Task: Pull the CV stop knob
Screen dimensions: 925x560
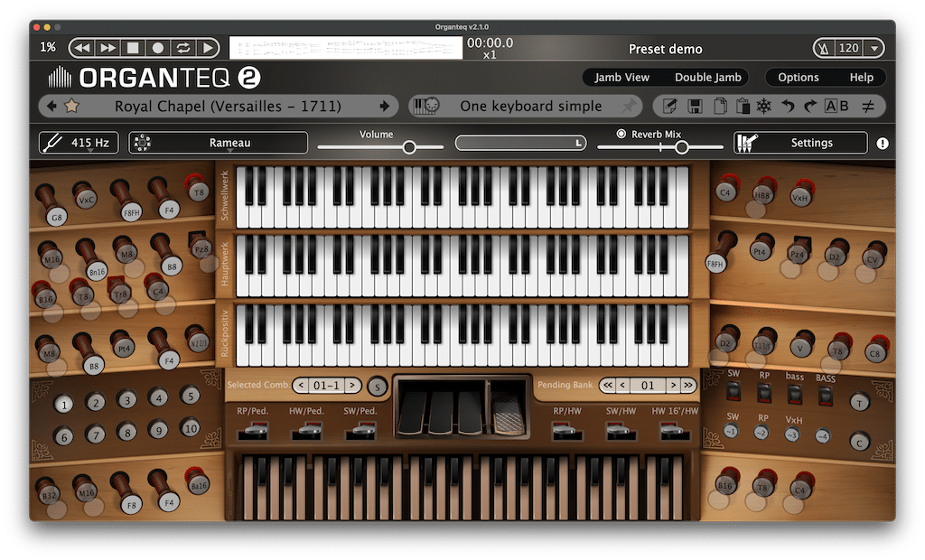Action: point(872,259)
